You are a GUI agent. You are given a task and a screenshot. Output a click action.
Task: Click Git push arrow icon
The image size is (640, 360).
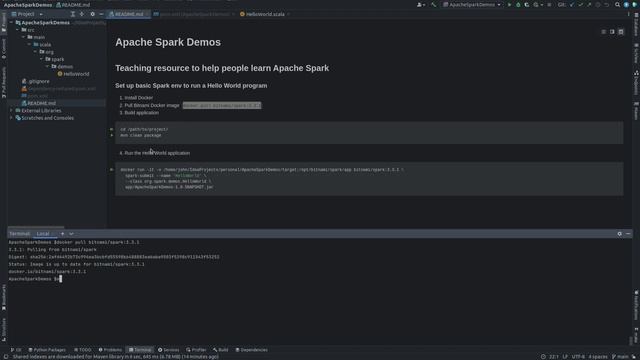pos(589,5)
